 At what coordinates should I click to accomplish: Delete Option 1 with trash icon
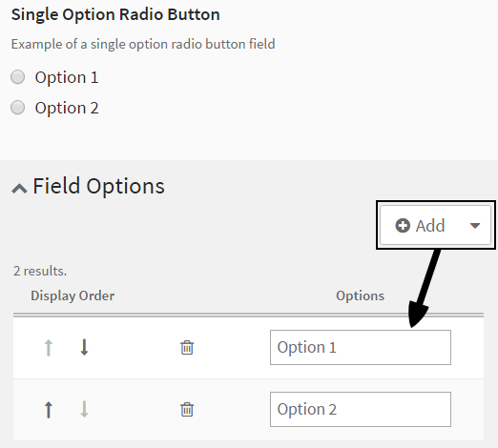[x=187, y=347]
